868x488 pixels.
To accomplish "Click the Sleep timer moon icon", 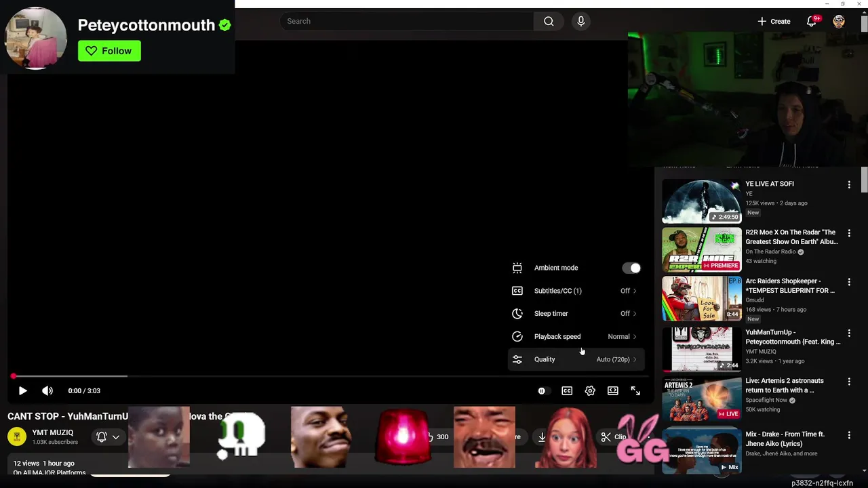I will 517,314.
